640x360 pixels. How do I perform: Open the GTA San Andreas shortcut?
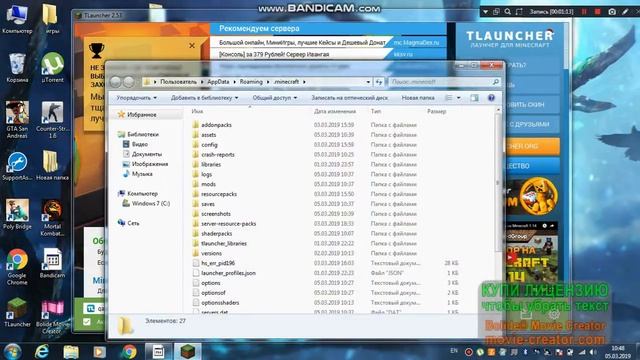tap(17, 120)
